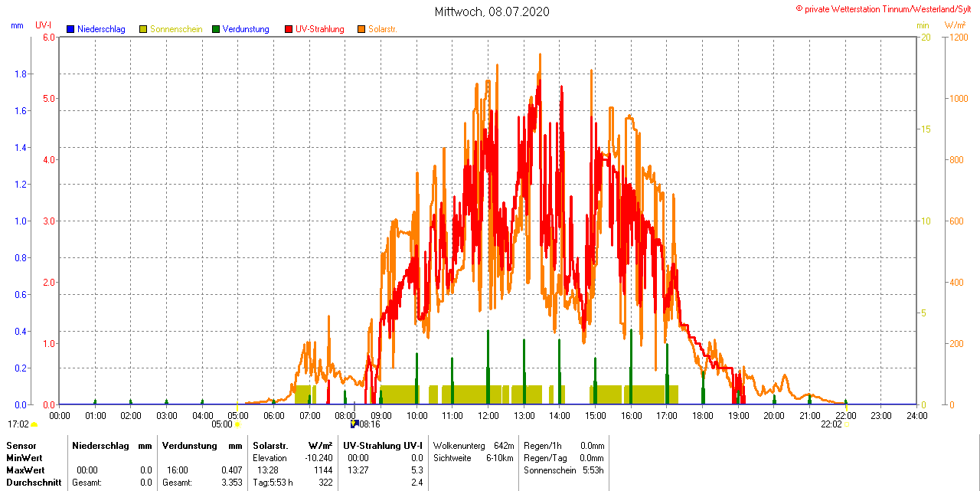Click the green Verdunstung legend swatch
The height and width of the screenshot is (491, 980).
point(216,29)
